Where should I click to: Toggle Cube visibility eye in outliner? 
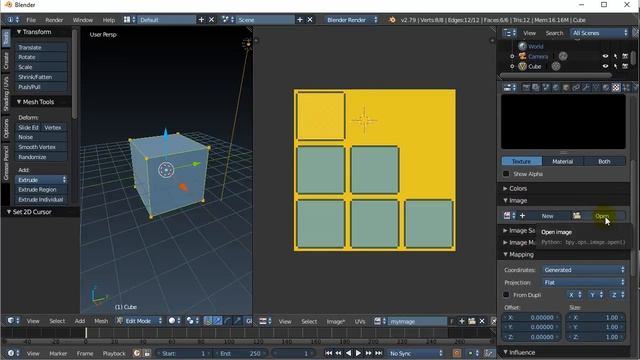[x=605, y=66]
